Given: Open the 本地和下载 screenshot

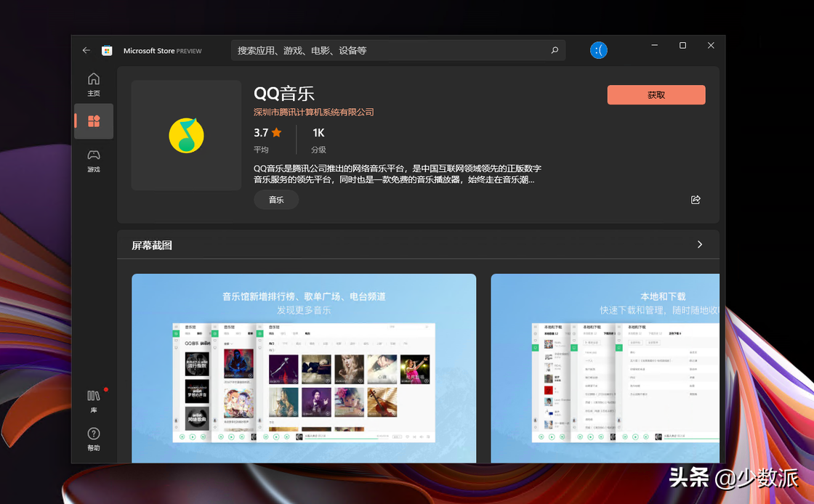Looking at the screenshot, I should click(605, 368).
